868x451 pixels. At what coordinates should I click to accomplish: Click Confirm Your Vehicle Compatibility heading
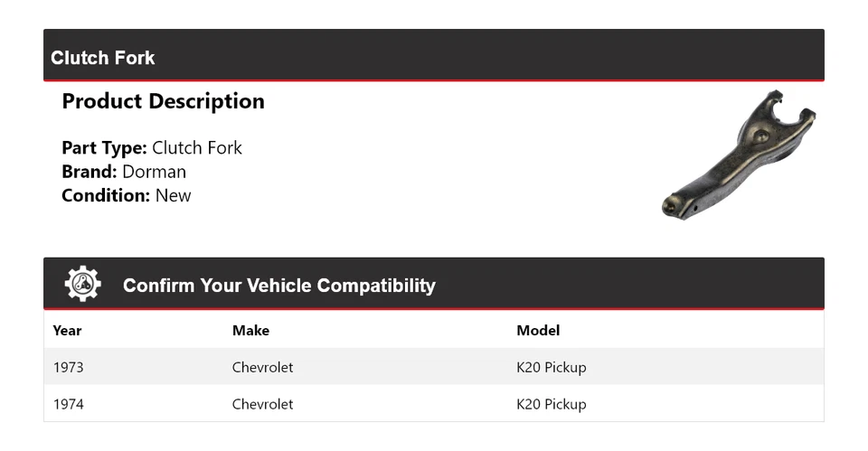point(278,286)
